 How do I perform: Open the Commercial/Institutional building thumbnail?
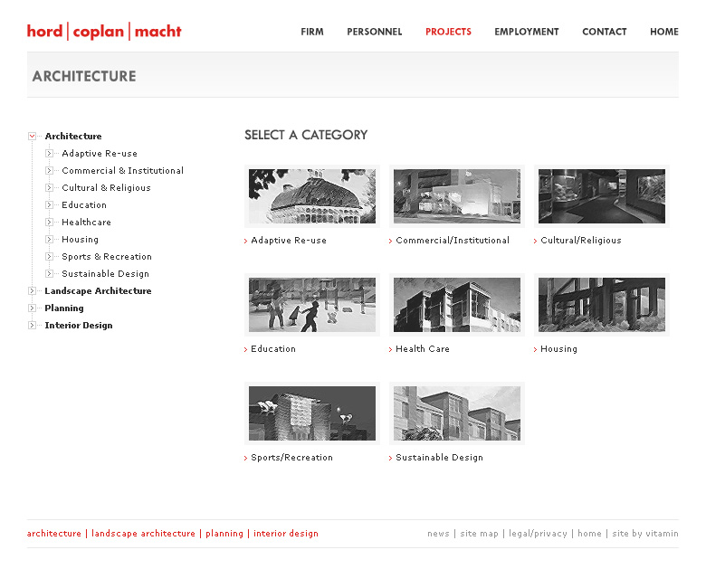(457, 196)
